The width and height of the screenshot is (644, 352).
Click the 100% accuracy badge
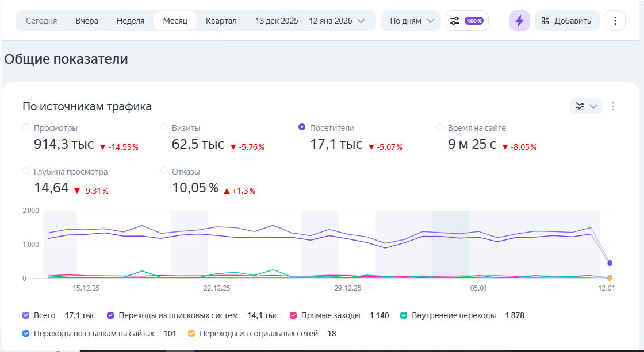pyautogui.click(x=474, y=21)
